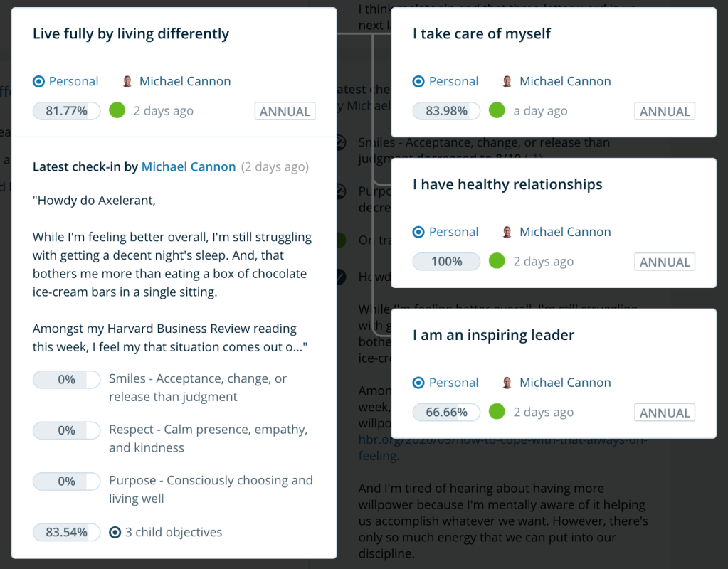Click the Personal bullseye on "I have healthy relationships"
This screenshot has width=728, height=569.
click(x=418, y=232)
